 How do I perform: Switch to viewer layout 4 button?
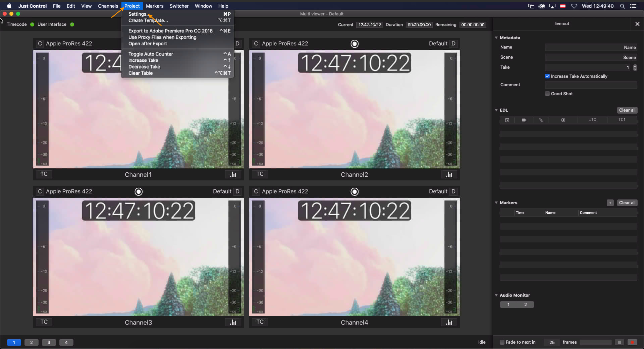coord(66,342)
